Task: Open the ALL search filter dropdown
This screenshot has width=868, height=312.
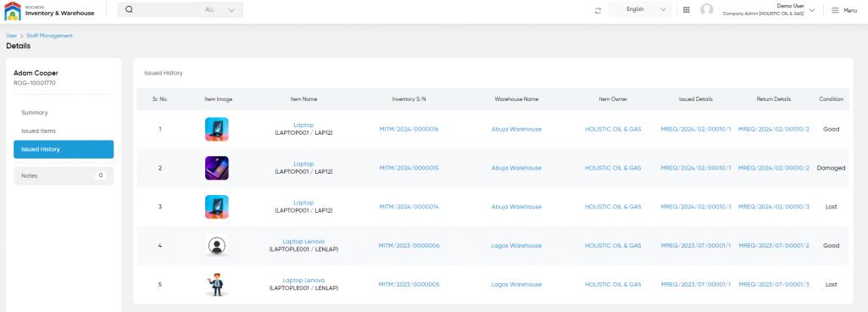Action: click(x=220, y=9)
